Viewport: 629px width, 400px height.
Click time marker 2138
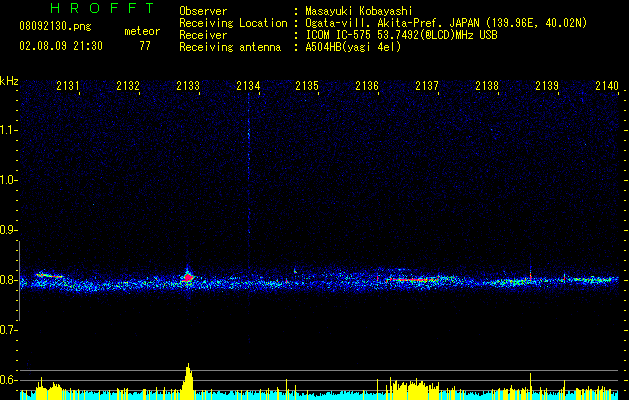tap(487, 85)
